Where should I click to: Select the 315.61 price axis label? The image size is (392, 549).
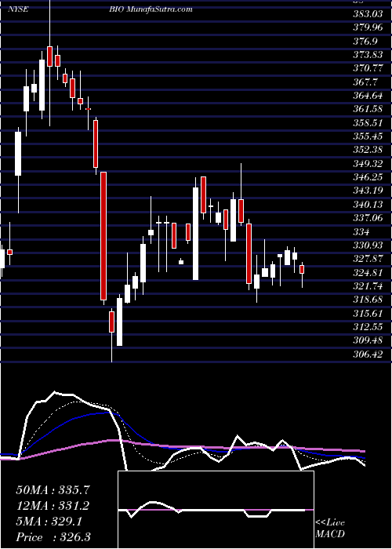click(366, 313)
